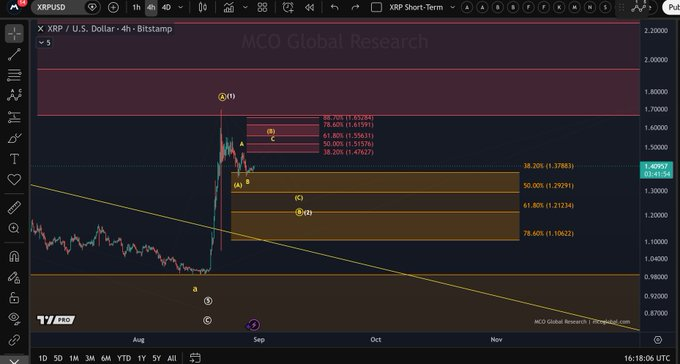Image resolution: width=680 pixels, height=364 pixels.
Task: Switch to the 4D interval
Action: tap(166, 7)
